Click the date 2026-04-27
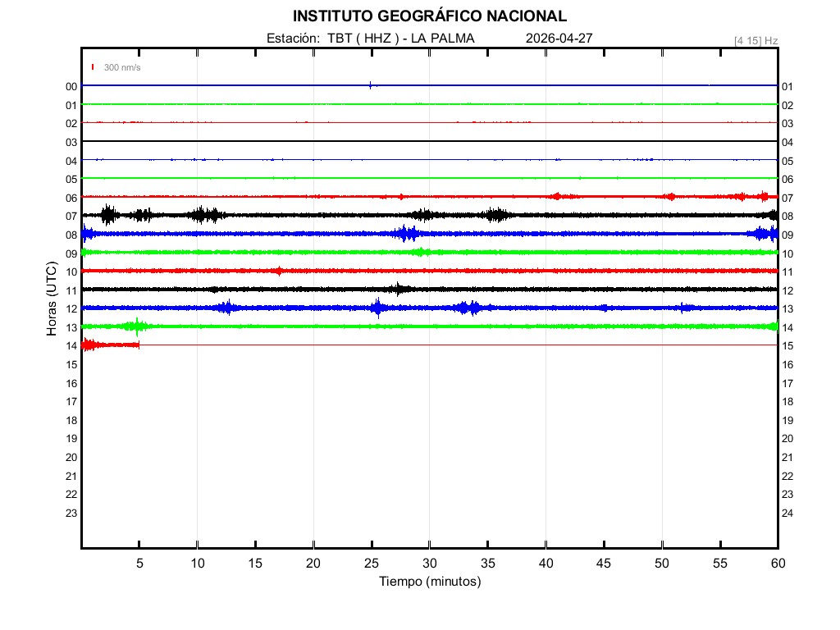The height and width of the screenshot is (630, 840). (559, 39)
